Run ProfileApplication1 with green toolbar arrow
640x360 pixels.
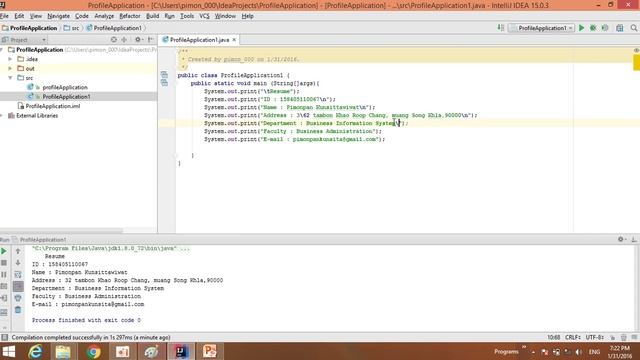point(582,28)
